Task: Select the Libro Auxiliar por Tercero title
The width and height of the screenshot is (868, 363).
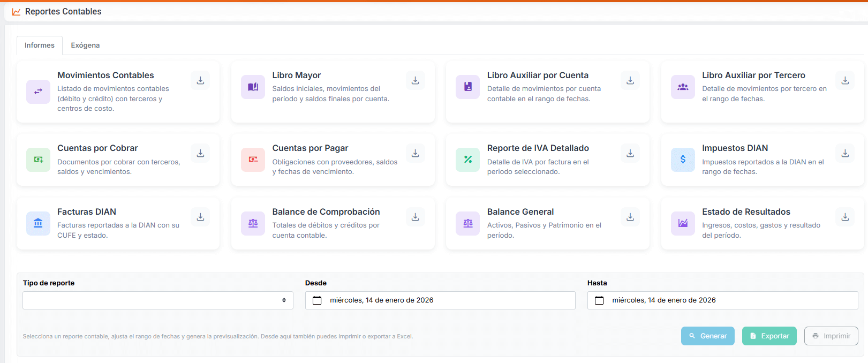Action: tap(753, 75)
